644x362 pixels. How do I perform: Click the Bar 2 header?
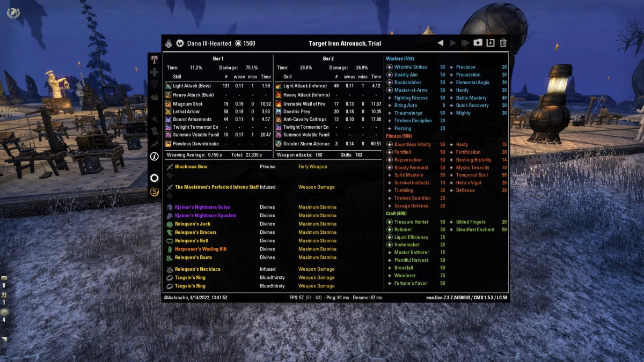(x=328, y=58)
